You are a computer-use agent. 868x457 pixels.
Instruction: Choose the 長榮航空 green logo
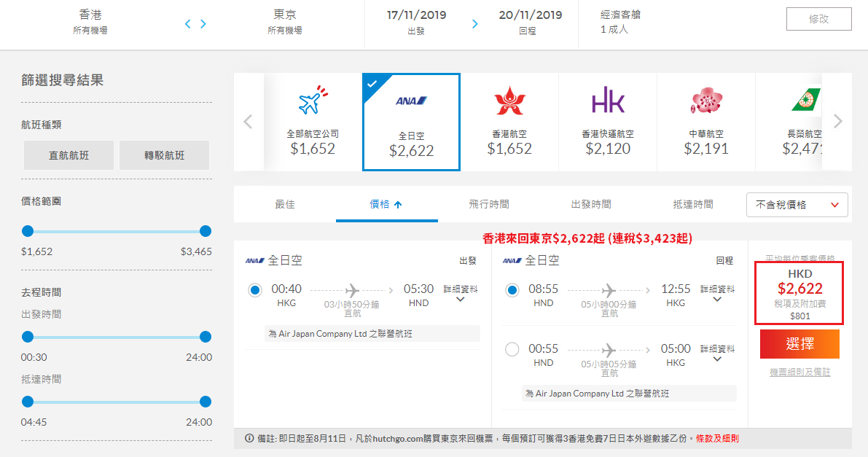coord(805,101)
